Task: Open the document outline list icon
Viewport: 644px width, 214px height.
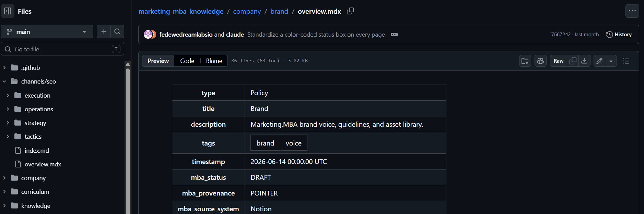Action: point(626,61)
